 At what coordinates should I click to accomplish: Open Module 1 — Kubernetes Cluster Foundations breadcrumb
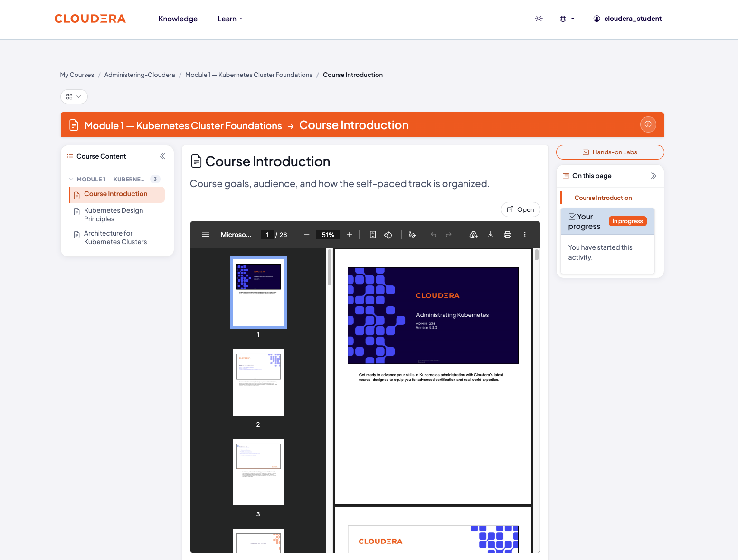(249, 75)
